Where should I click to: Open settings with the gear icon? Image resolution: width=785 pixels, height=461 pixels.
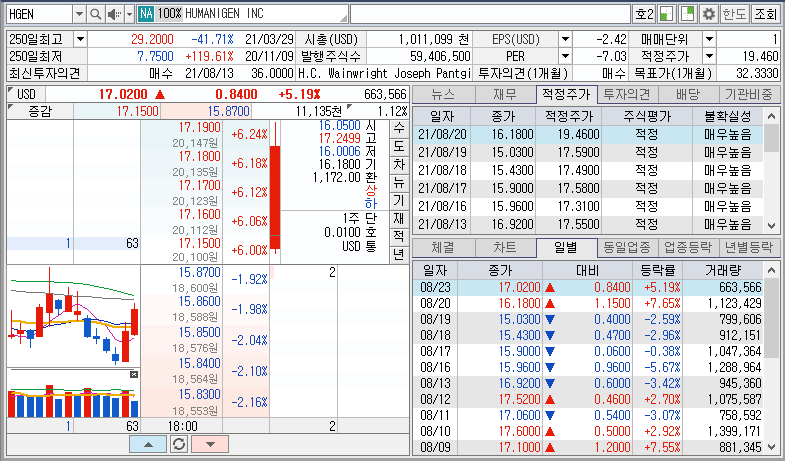pos(708,14)
